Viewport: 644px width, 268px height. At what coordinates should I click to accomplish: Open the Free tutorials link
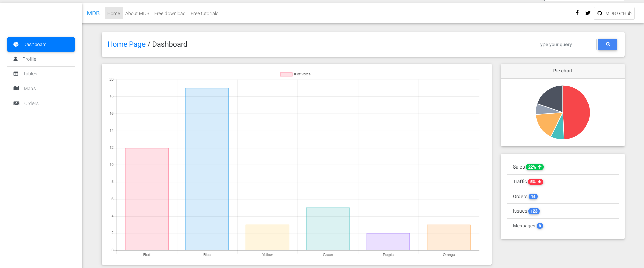pos(204,13)
